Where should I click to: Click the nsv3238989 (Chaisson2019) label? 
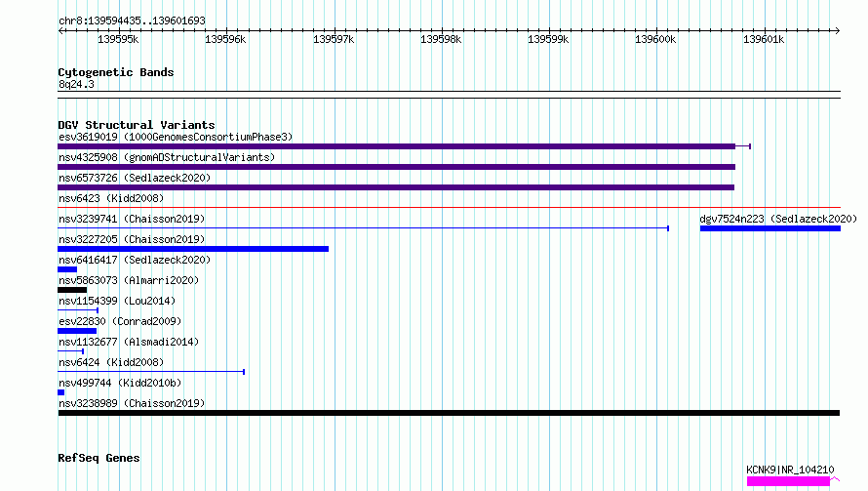132,403
